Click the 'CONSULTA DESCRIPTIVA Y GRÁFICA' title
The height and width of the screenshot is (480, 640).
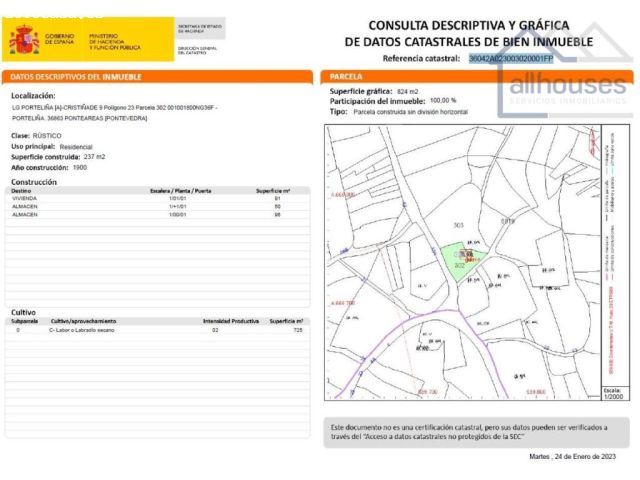coord(469,25)
